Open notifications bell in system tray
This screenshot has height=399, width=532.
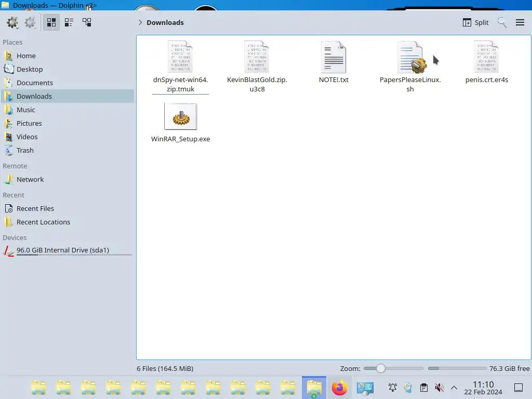click(x=393, y=388)
